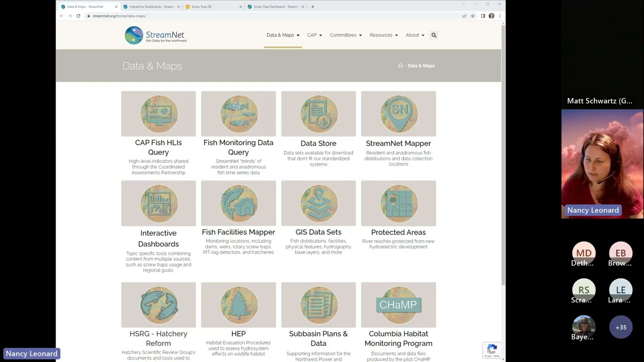
Task: Click the HEP tree icon
Action: (x=238, y=305)
